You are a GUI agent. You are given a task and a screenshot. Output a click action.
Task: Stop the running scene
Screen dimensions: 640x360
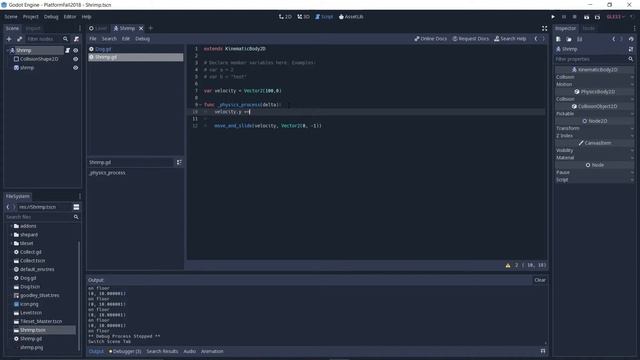tap(575, 17)
